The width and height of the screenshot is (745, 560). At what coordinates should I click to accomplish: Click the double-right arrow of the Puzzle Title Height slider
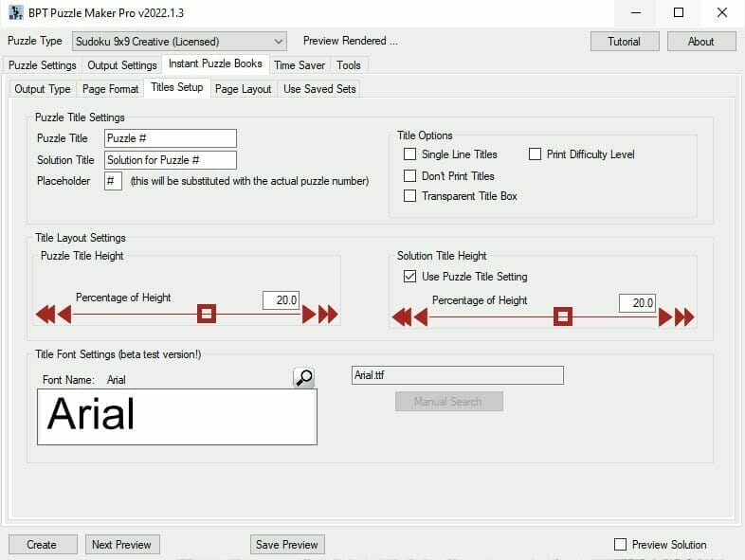pos(328,314)
